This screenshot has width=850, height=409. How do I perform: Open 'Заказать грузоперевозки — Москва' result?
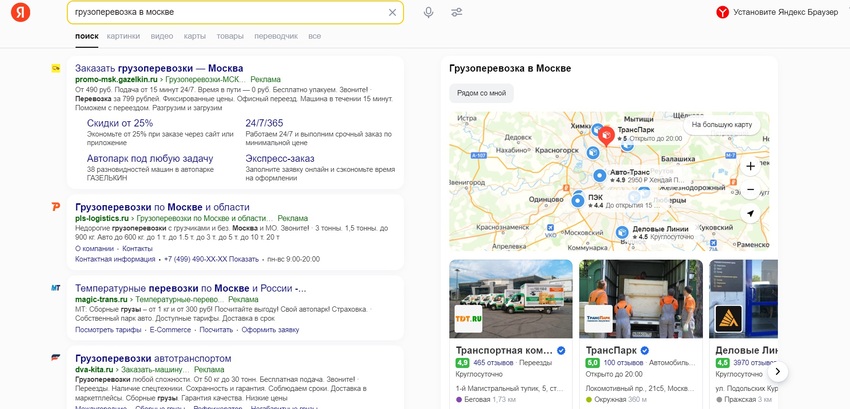159,68
